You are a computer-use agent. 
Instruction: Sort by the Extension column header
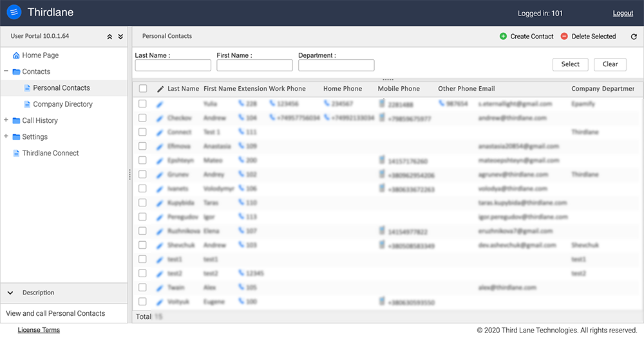[x=252, y=89]
